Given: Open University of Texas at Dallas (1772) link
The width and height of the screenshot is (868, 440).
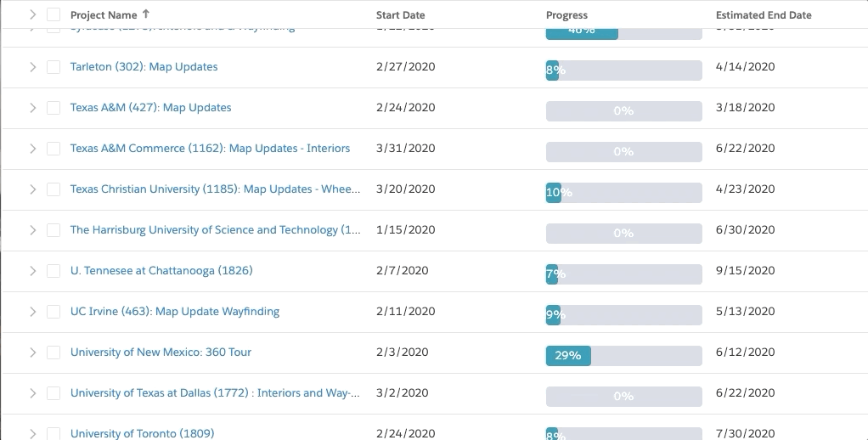Looking at the screenshot, I should pos(215,393).
